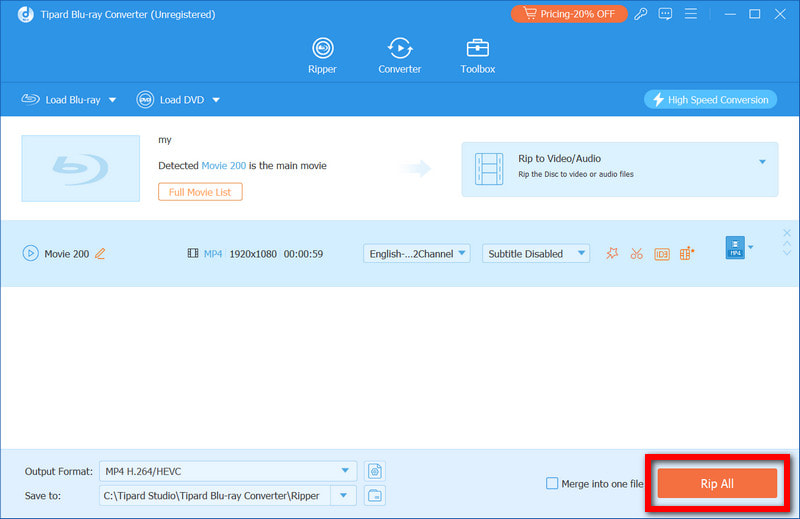The height and width of the screenshot is (519, 800).
Task: Open the feedback chat icon
Action: tap(665, 14)
